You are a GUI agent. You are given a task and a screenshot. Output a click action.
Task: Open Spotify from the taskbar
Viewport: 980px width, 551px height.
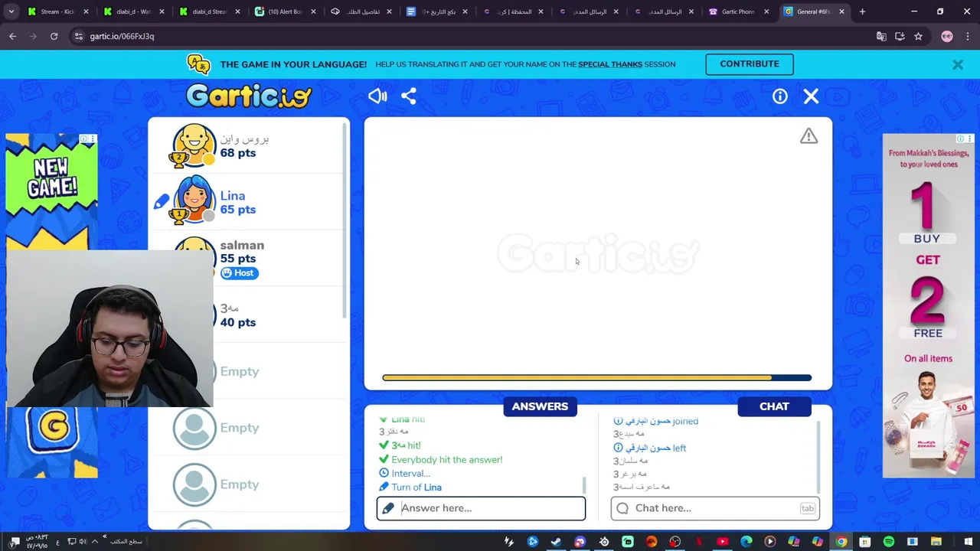pyautogui.click(x=888, y=542)
